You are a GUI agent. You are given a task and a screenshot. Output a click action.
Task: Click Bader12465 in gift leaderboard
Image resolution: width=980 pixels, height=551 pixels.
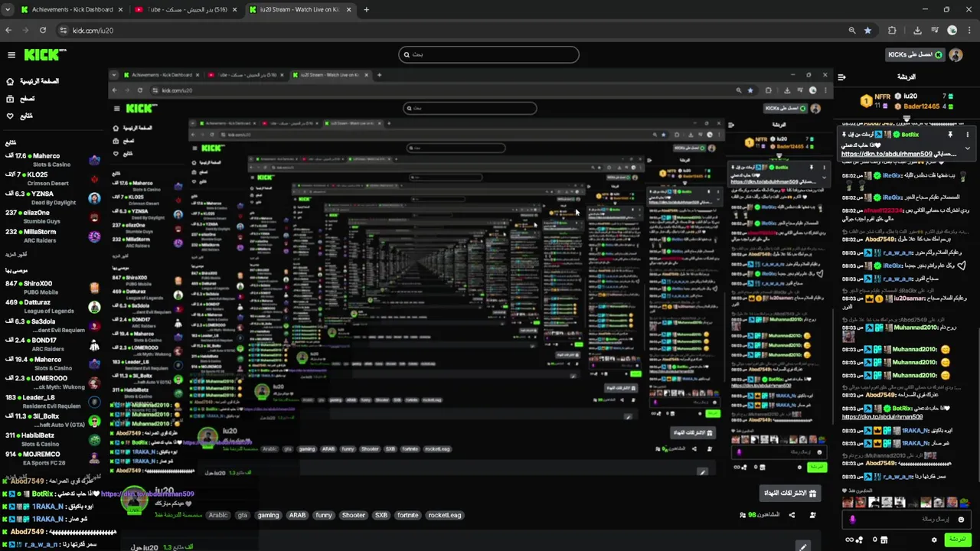[921, 106]
